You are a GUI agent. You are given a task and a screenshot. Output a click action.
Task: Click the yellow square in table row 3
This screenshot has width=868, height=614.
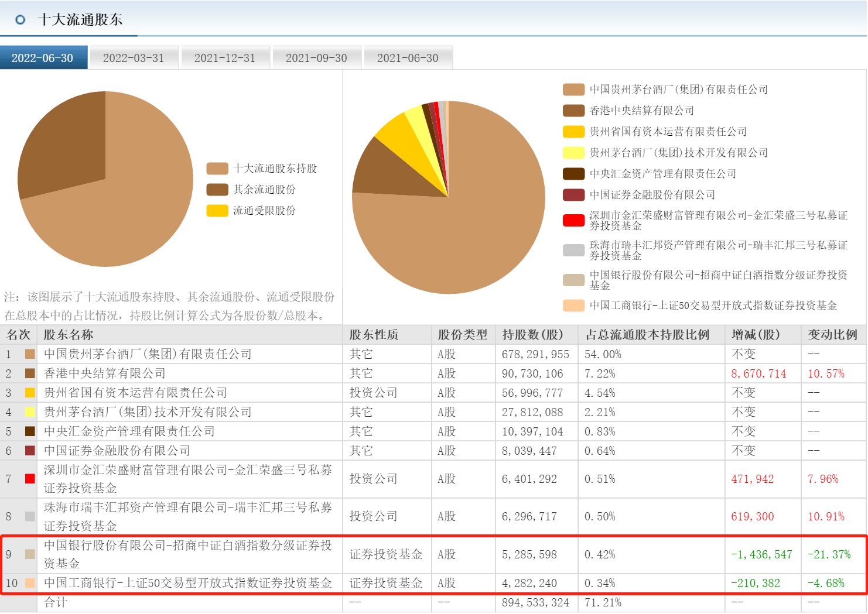click(30, 393)
